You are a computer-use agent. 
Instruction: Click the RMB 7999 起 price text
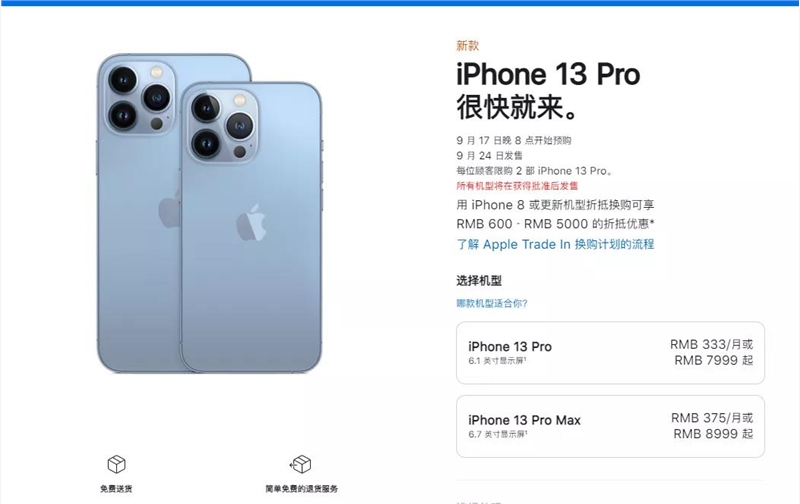714,360
